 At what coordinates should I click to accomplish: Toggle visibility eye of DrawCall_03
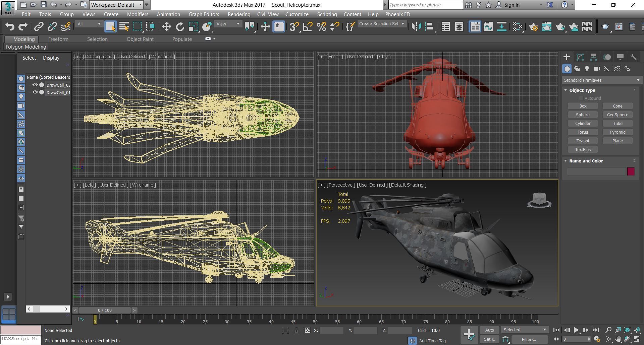(x=35, y=85)
